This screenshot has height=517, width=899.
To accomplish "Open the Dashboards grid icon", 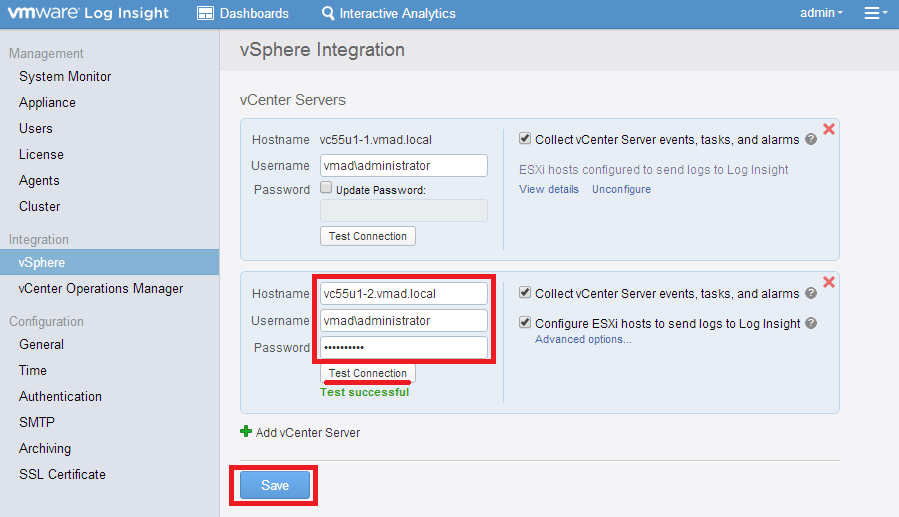I will [x=205, y=13].
